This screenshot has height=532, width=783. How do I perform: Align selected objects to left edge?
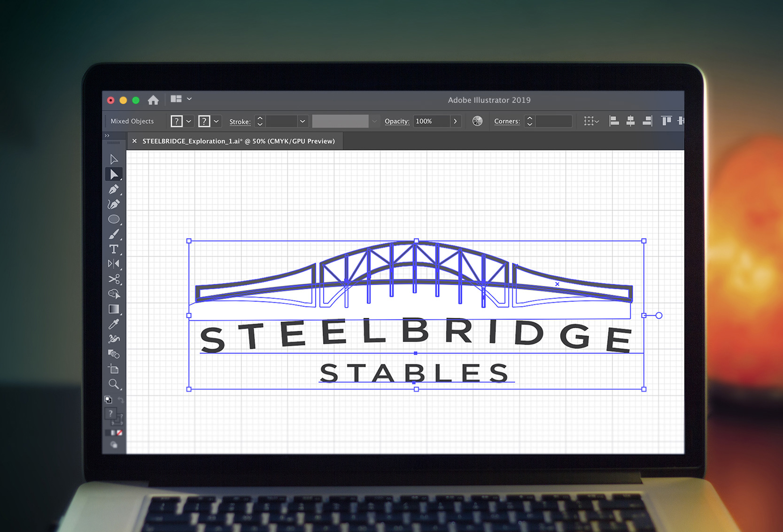(614, 121)
